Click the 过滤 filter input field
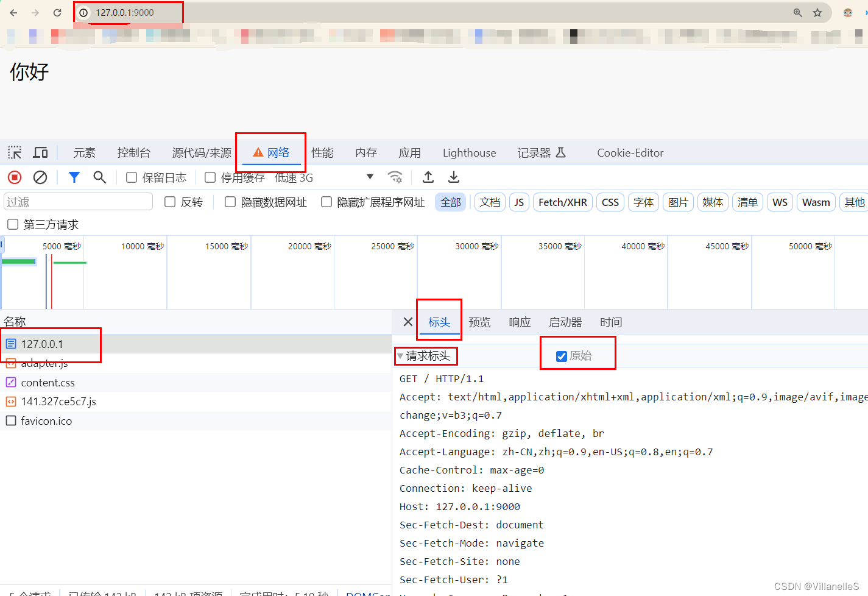Viewport: 868px width, 596px height. (78, 202)
